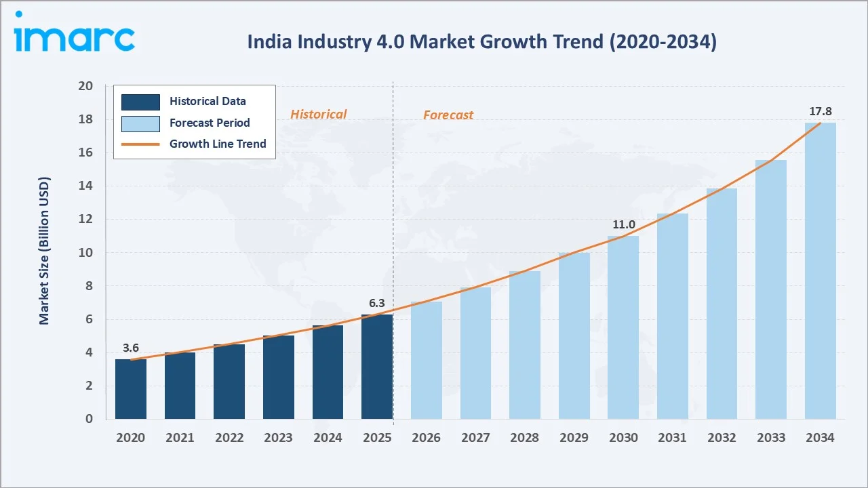Click the Growth Line Trend legend line
The height and width of the screenshot is (488, 868).
(140, 144)
